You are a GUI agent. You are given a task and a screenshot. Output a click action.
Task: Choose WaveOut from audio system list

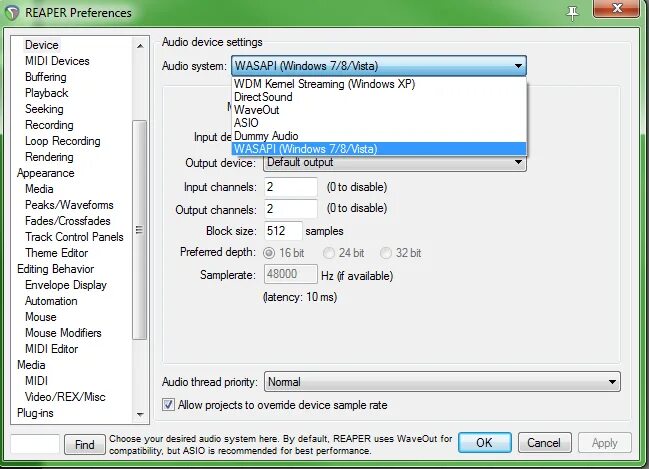[379, 110]
